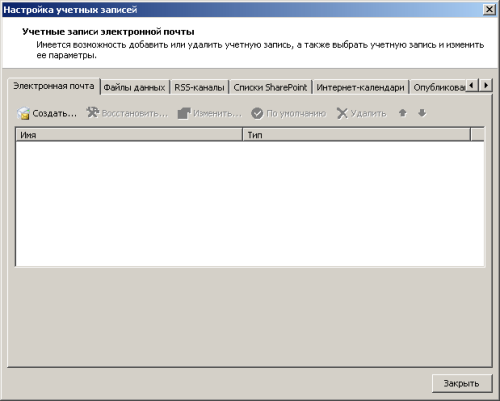This screenshot has height=401, width=500.
Task: Sort accounts by Тип column header
Action: click(x=357, y=135)
